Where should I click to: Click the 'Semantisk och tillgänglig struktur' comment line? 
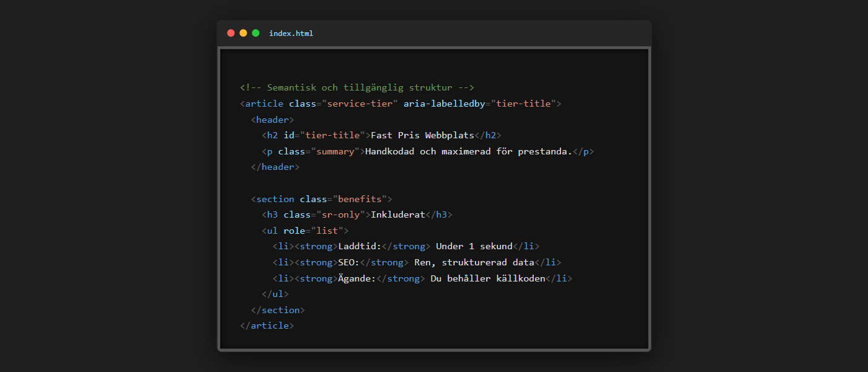point(357,88)
